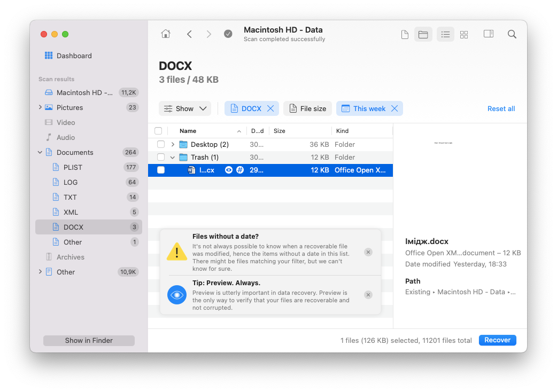The height and width of the screenshot is (392, 557).
Task: Click Show in Finder
Action: (x=89, y=341)
